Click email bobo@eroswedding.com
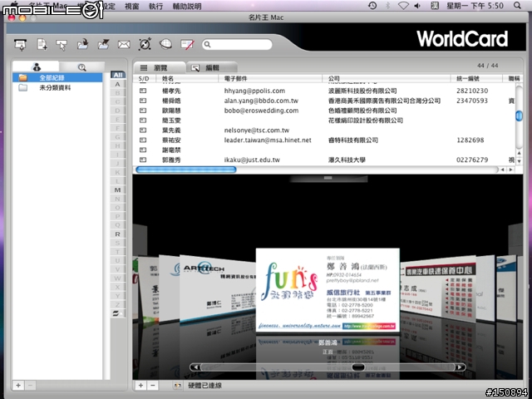Image resolution: width=532 pixels, height=399 pixels. coord(261,111)
